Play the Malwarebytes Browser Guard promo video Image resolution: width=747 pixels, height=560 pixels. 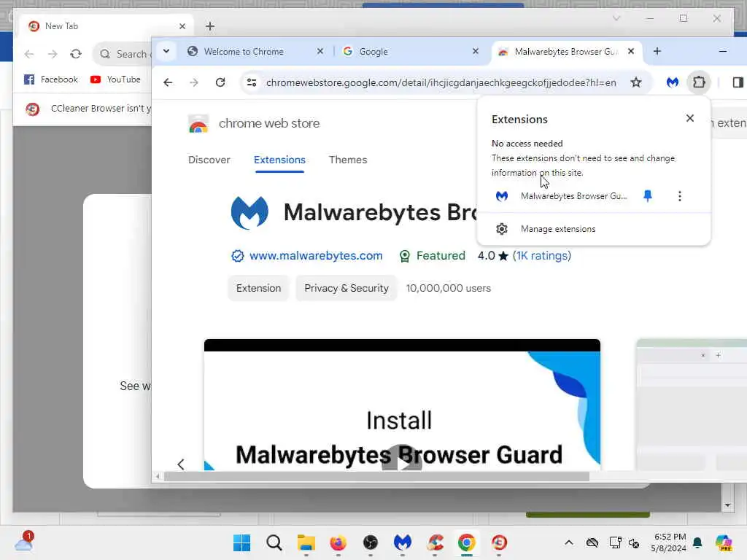point(402,461)
